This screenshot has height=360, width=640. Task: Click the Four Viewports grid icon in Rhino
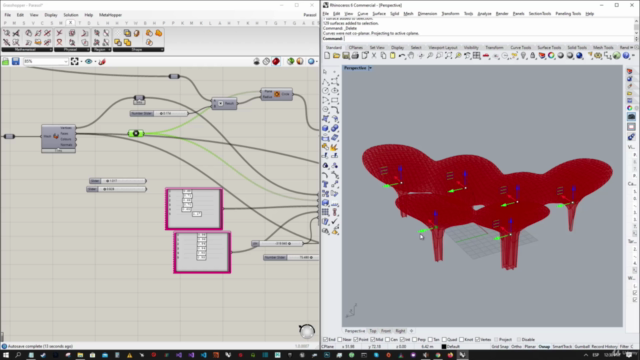coord(476,56)
